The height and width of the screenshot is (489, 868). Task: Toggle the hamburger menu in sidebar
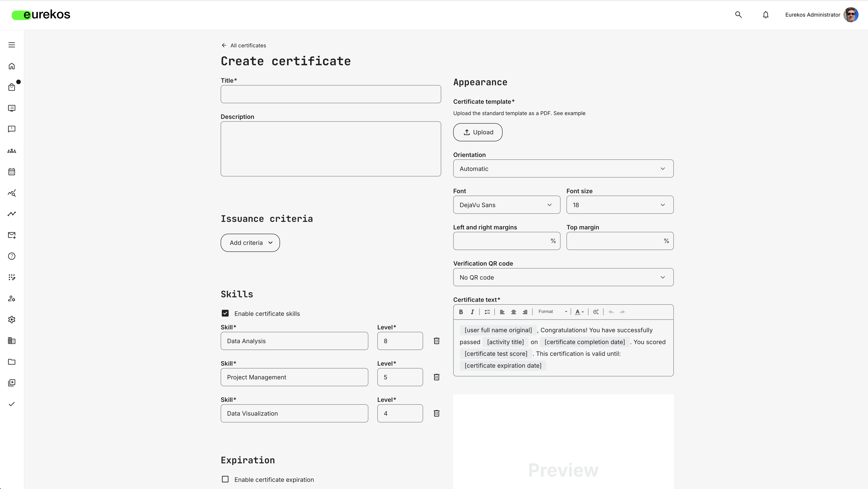(12, 45)
